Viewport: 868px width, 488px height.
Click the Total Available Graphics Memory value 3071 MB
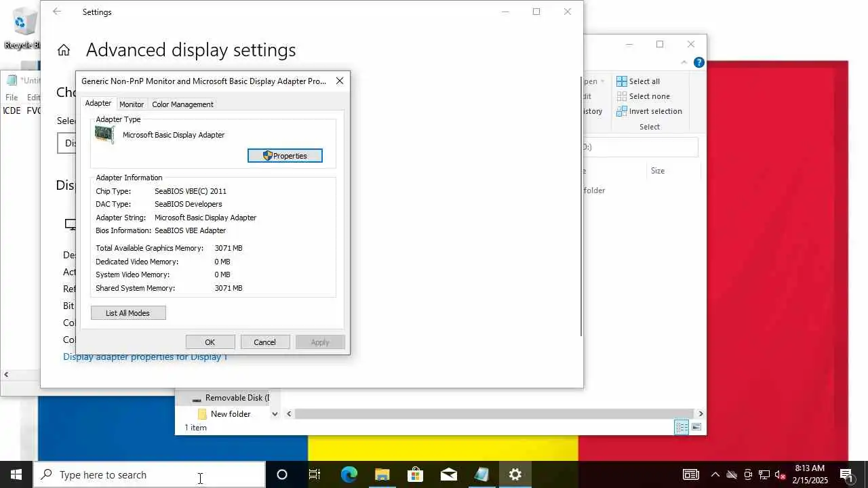click(229, 248)
